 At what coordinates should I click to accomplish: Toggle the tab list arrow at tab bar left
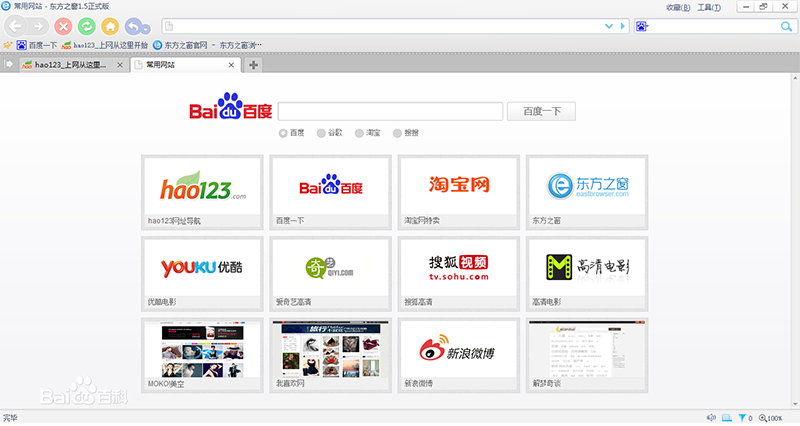coord(9,64)
